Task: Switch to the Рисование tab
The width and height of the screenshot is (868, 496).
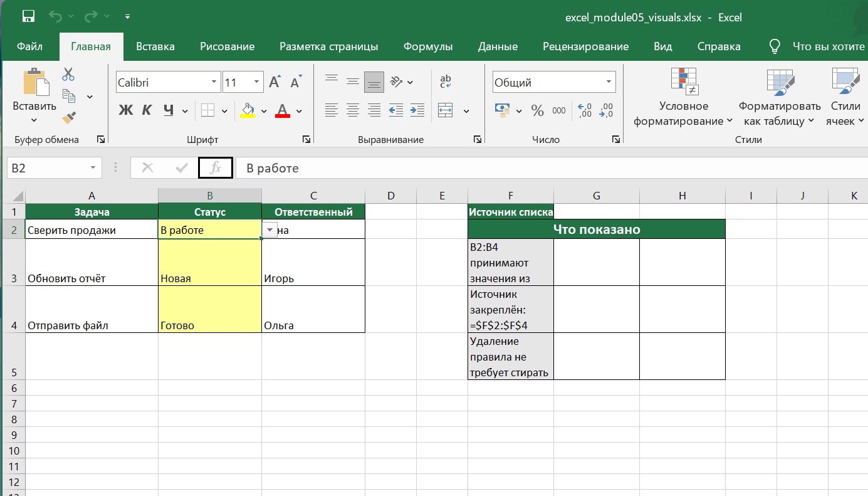Action: (227, 46)
